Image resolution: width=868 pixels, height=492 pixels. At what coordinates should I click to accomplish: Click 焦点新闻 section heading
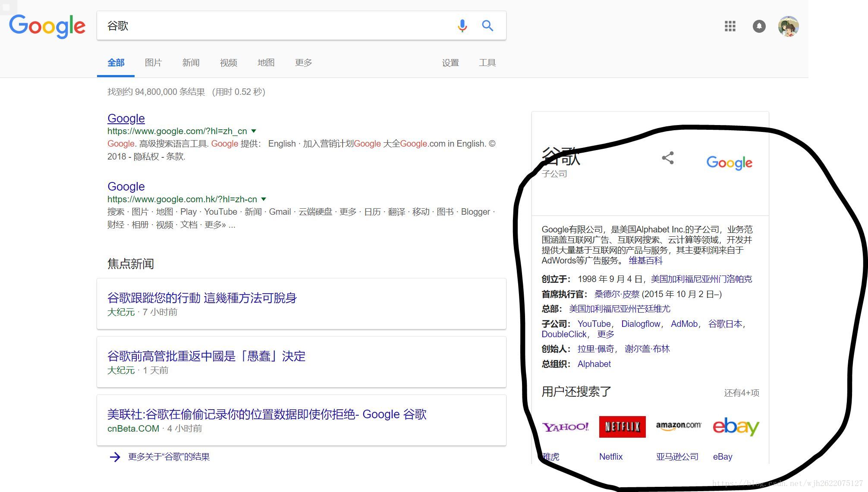(131, 264)
